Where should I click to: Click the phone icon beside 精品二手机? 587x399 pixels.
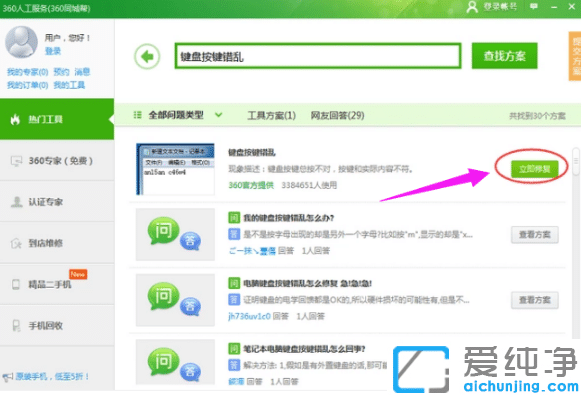(16, 284)
